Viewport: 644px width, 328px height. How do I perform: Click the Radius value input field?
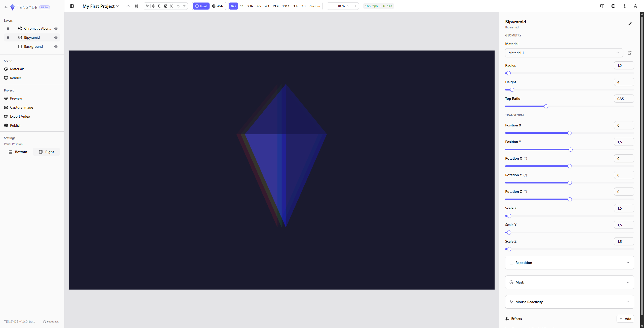pos(624,65)
